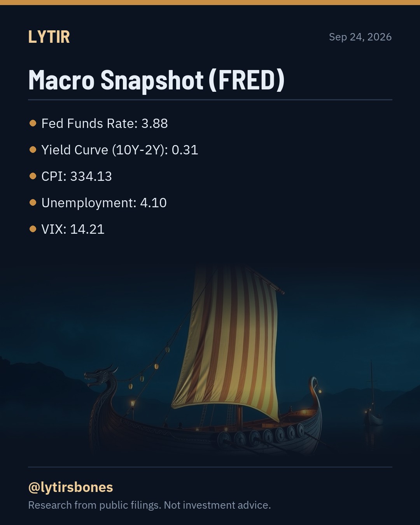Select the Fed Funds Rate: 3.88 line
Viewport: 420px width, 525px height.
tap(105, 123)
